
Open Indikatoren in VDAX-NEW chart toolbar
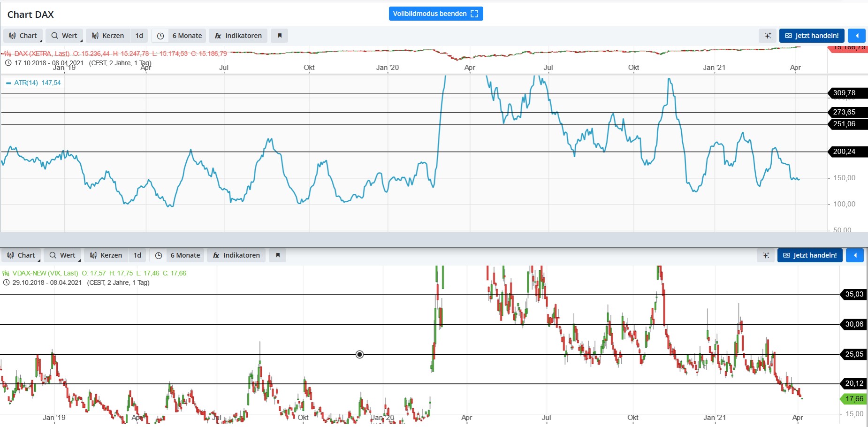(x=236, y=255)
